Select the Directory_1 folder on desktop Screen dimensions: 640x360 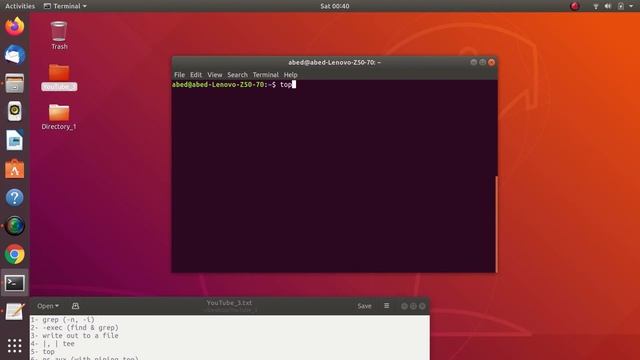[59, 117]
